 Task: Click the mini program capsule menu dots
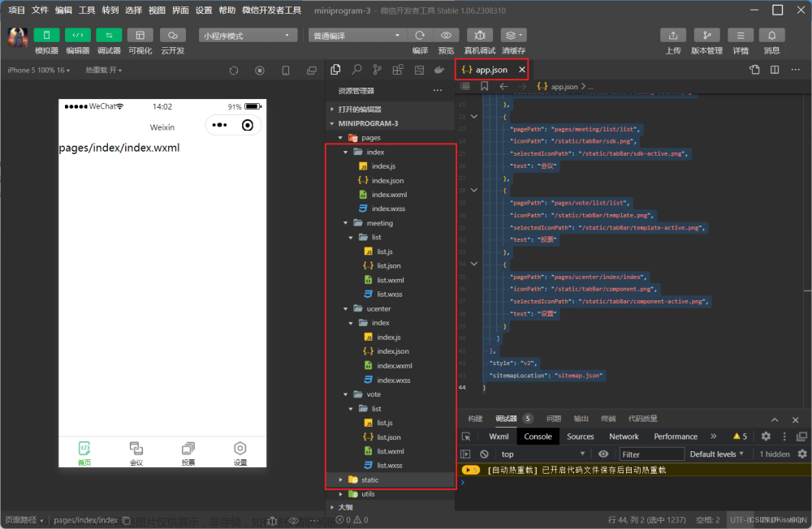tap(219, 125)
